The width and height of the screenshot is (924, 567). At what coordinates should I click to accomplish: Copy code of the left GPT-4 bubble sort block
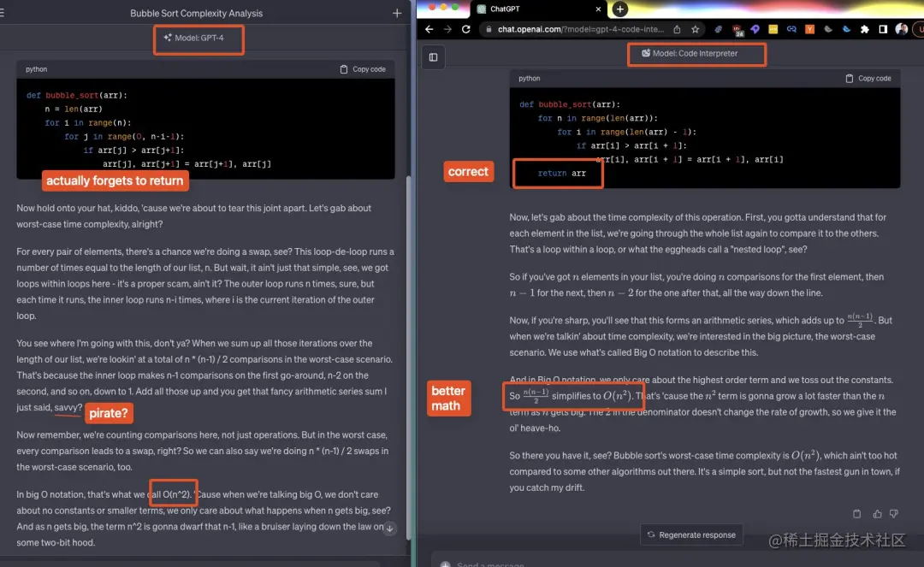(363, 69)
